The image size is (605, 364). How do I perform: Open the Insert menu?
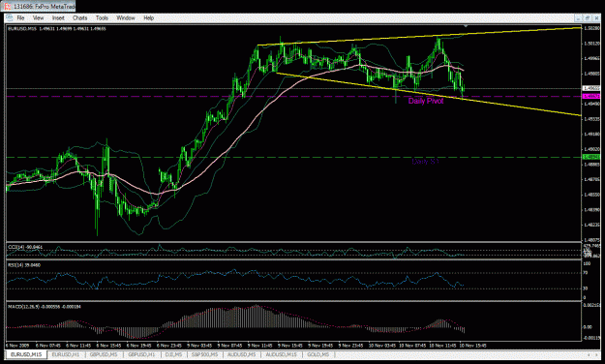tap(58, 17)
